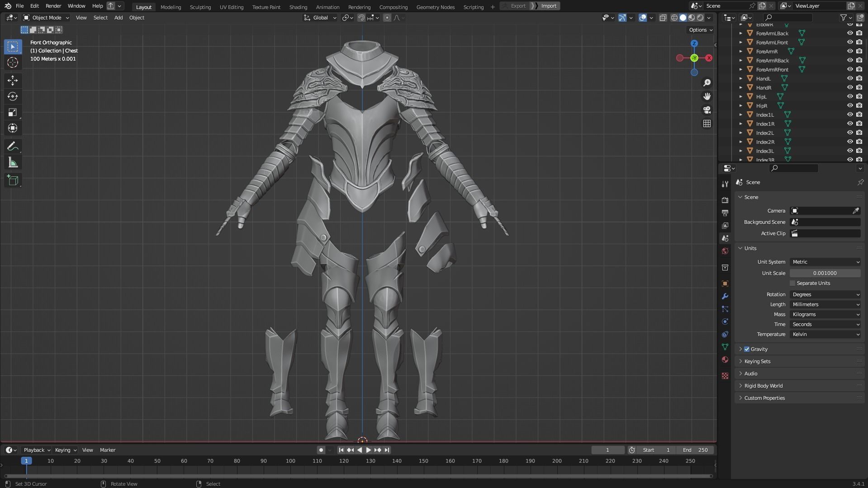Image resolution: width=868 pixels, height=488 pixels.
Task: Jump to the end frame of timeline
Action: point(387,450)
